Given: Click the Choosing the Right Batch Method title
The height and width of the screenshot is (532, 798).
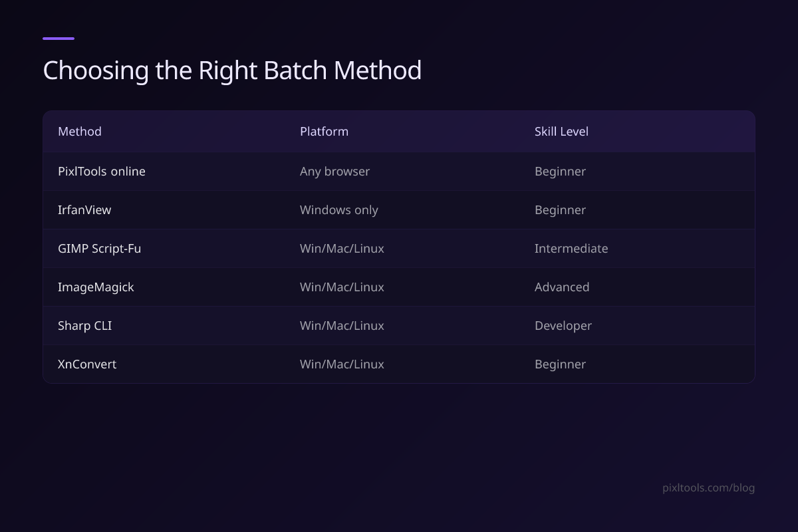Looking at the screenshot, I should click(x=232, y=70).
